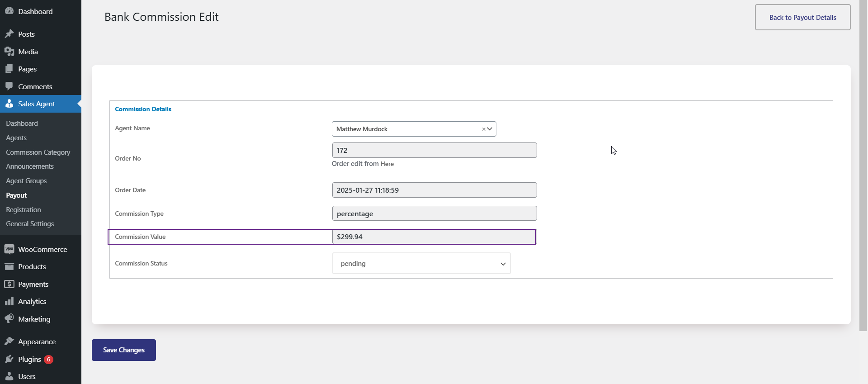Click the Posts pin icon
Image resolution: width=868 pixels, height=384 pixels.
[9, 34]
